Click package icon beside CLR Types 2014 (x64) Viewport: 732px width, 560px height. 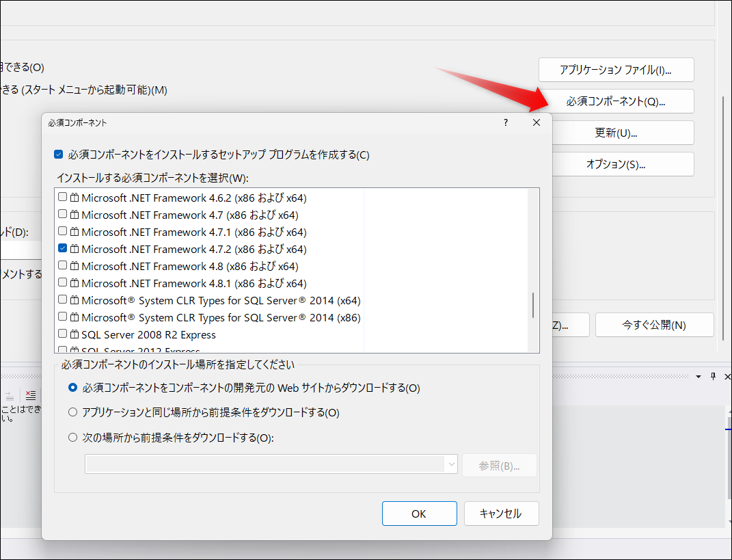click(x=74, y=300)
